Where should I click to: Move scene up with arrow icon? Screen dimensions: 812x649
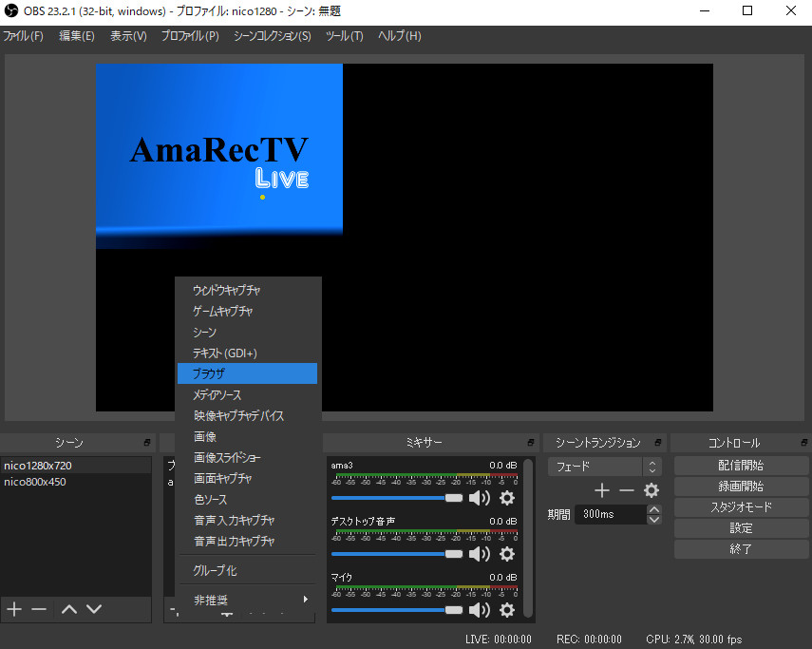[x=69, y=609]
